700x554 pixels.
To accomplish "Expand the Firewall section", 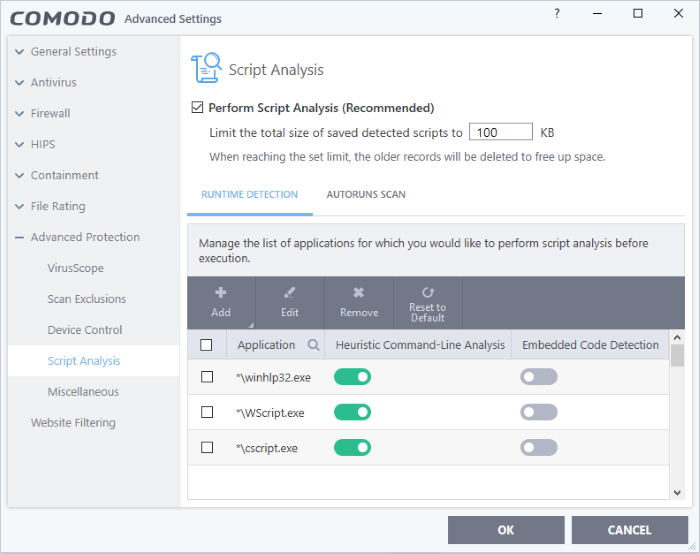I will (20, 113).
